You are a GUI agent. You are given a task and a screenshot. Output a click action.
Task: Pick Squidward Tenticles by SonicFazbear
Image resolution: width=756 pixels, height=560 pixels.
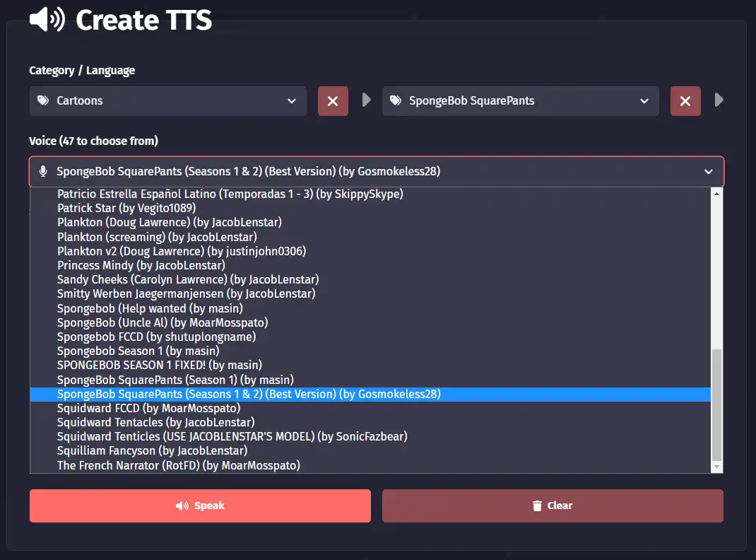370,436
